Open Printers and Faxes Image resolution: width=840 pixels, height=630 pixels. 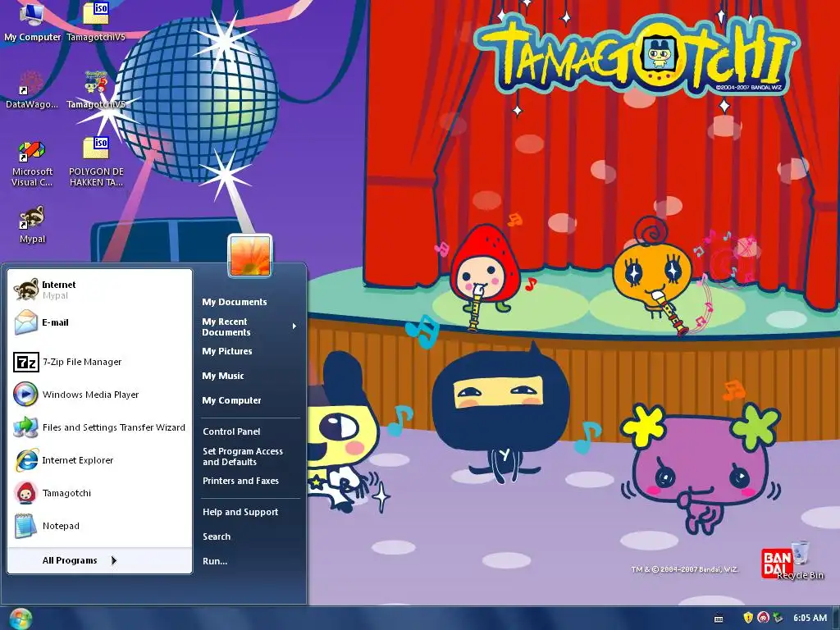coord(250,481)
